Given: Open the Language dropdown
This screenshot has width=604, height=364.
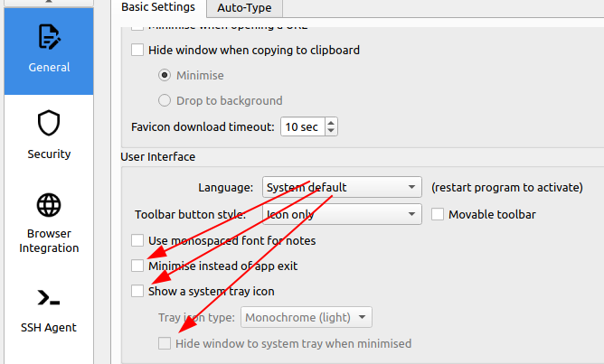Looking at the screenshot, I should [x=342, y=188].
